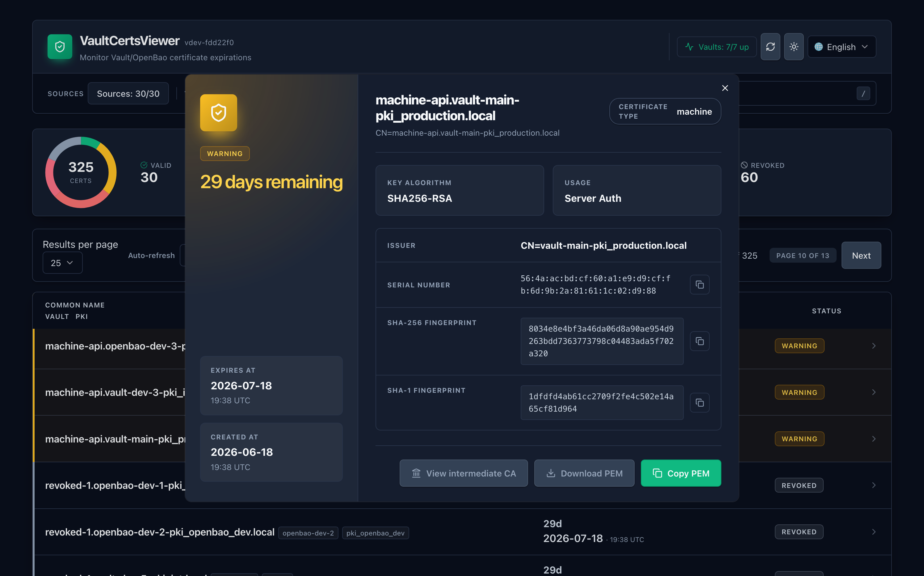This screenshot has width=924, height=576.
Task: Click the SHA-1 fingerprint value box
Action: (x=602, y=403)
